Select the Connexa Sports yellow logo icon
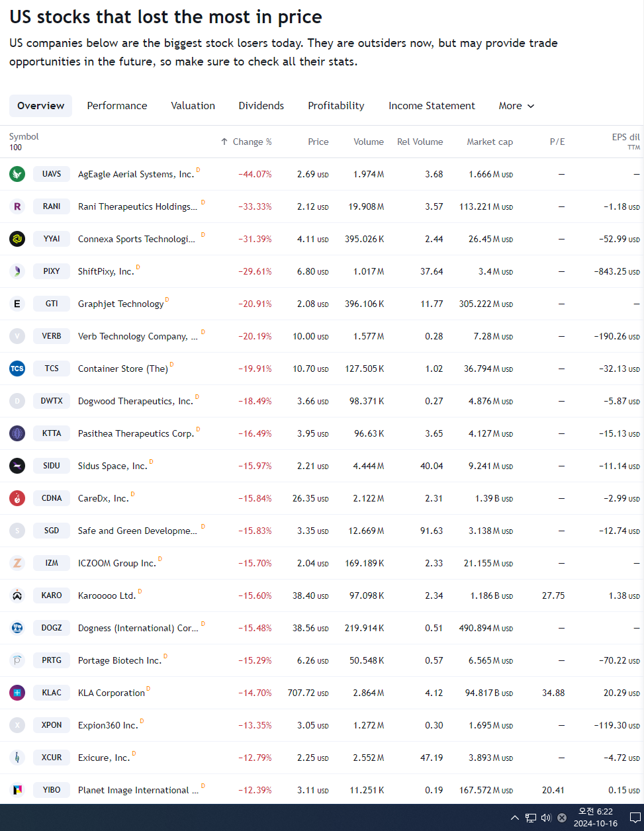The height and width of the screenshot is (831, 644). tap(17, 239)
